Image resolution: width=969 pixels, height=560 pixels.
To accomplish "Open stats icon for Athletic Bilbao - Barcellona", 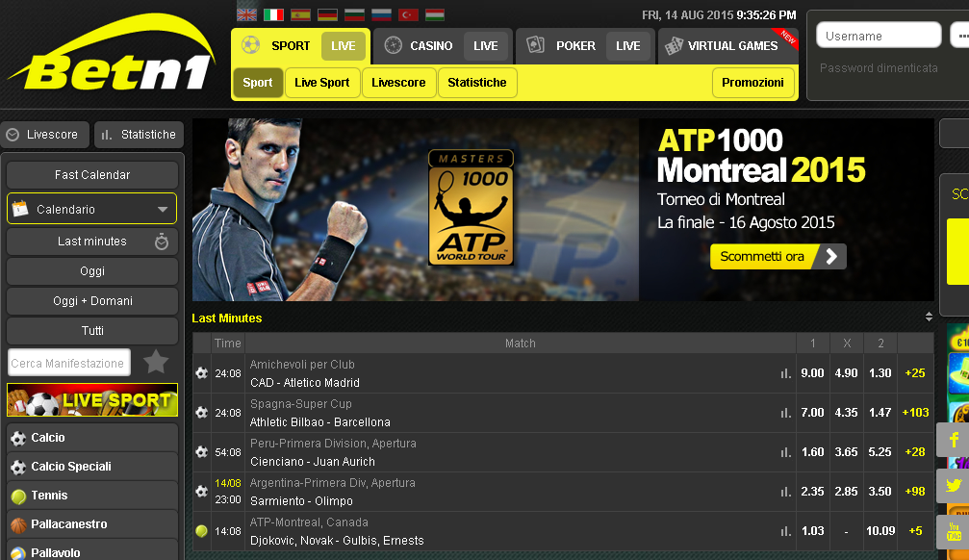I will 785,413.
